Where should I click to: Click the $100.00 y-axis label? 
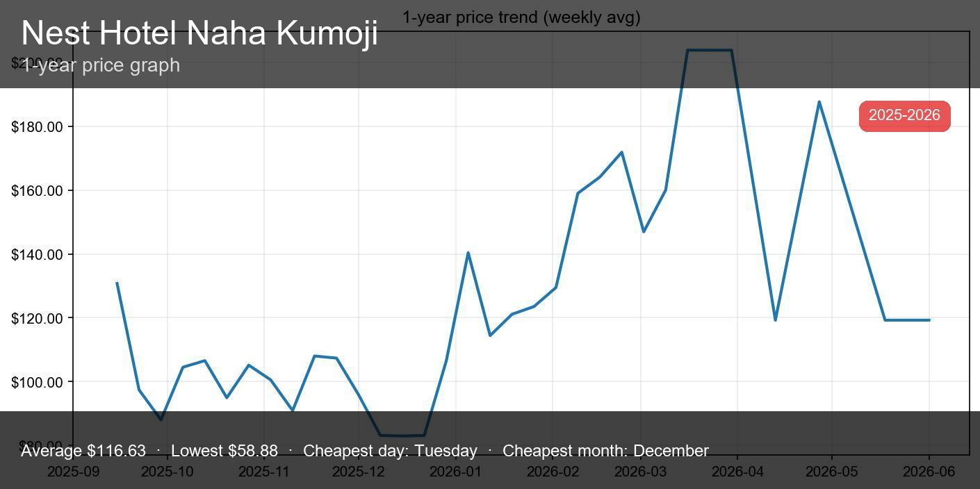click(x=38, y=382)
